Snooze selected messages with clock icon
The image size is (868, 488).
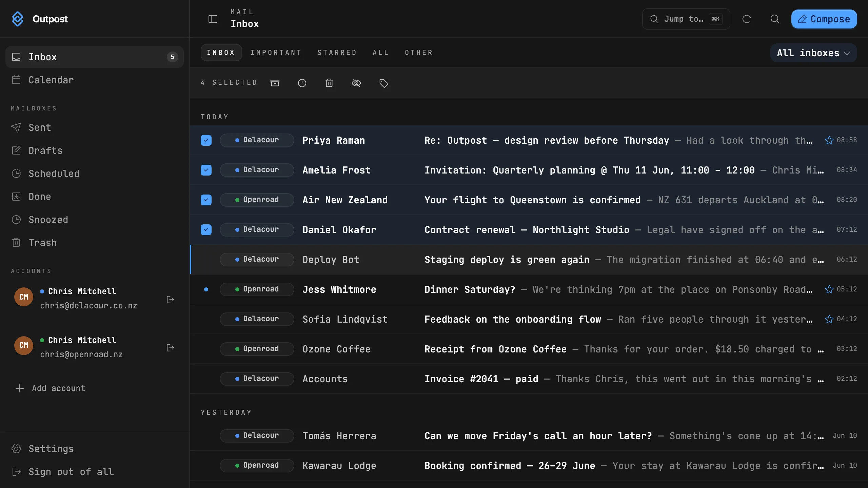coord(302,83)
